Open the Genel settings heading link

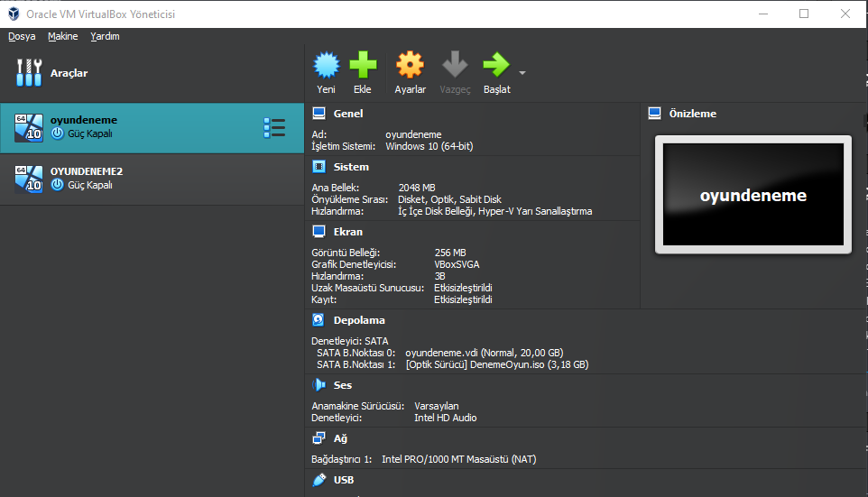click(348, 114)
